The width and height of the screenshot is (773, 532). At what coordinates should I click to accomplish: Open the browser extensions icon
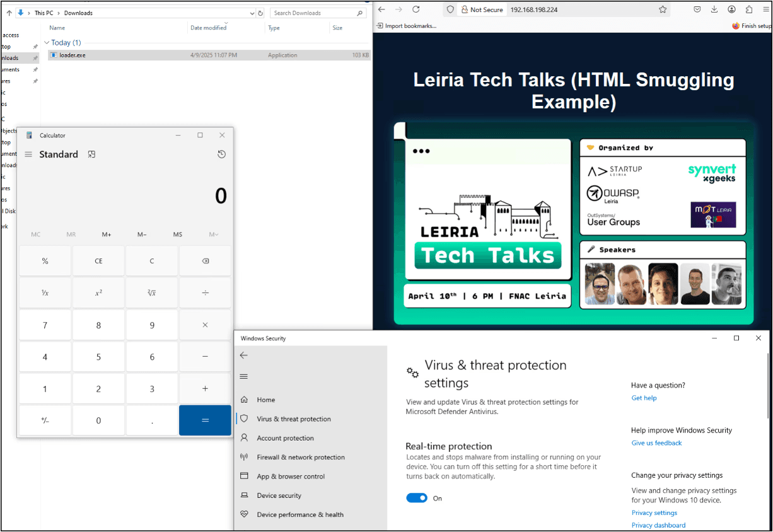tap(748, 9)
